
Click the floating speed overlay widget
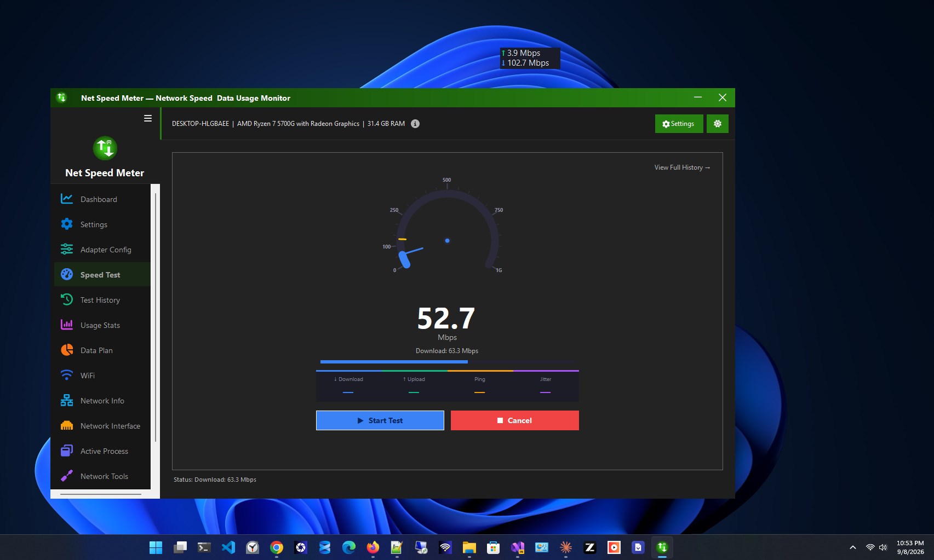coord(530,58)
